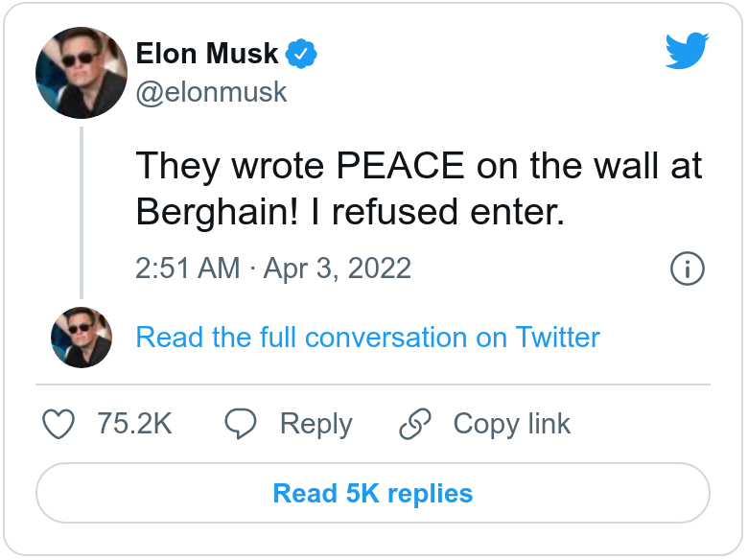This screenshot has height=560, width=748.
Task: Click the @elonmusk handle
Action: click(x=212, y=93)
